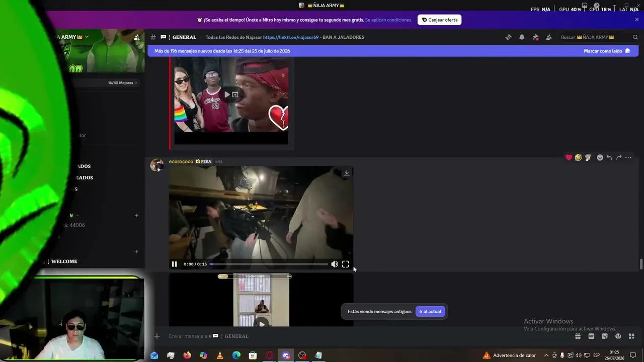Toggle member list icon
This screenshot has width=644, height=362.
(x=548, y=37)
